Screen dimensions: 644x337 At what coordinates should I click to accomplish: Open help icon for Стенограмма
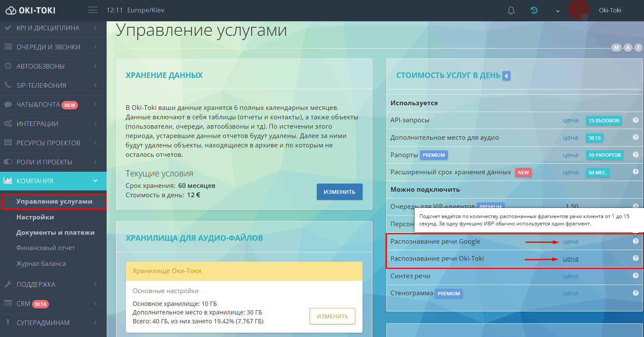tap(635, 293)
